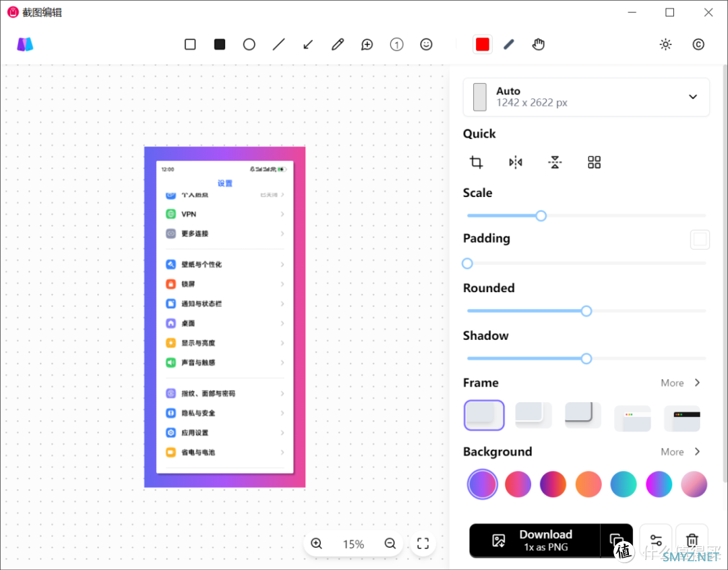Click the 15% zoom level text

click(x=353, y=544)
